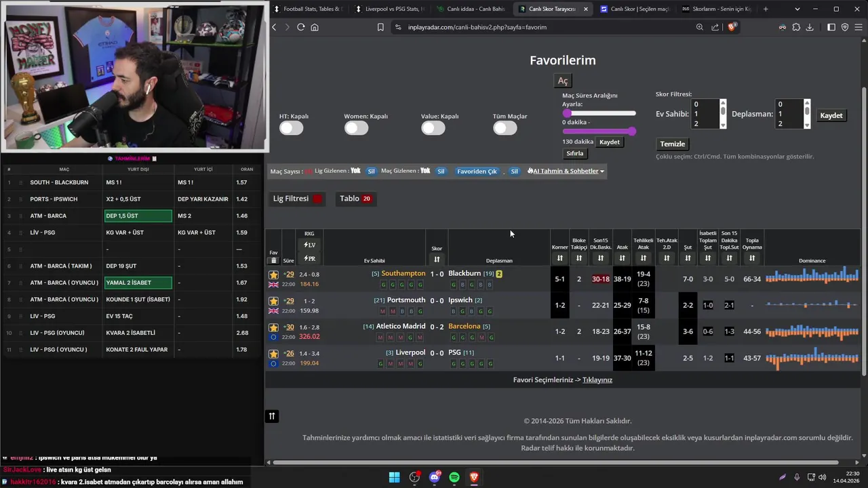868x488 pixels.
Task: Open the Lig Filtresi button
Action: (x=298, y=199)
